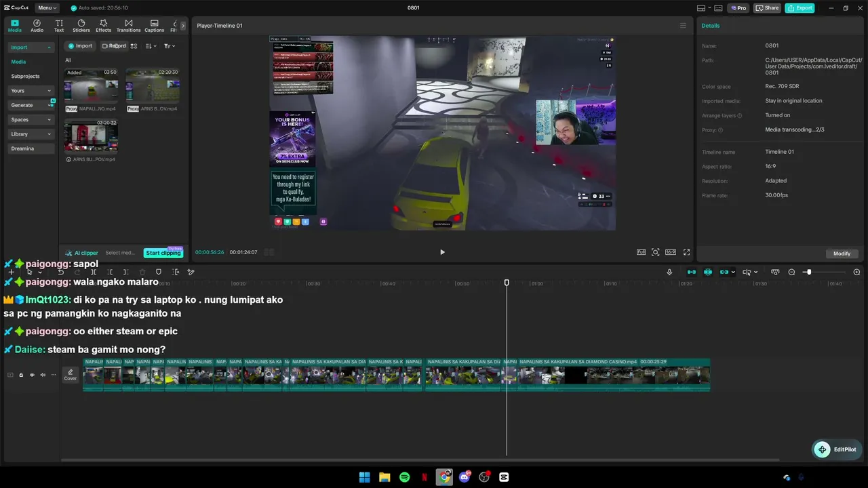Select the Media tab in top toolbar
Screen dimensions: 868x488
(15, 26)
